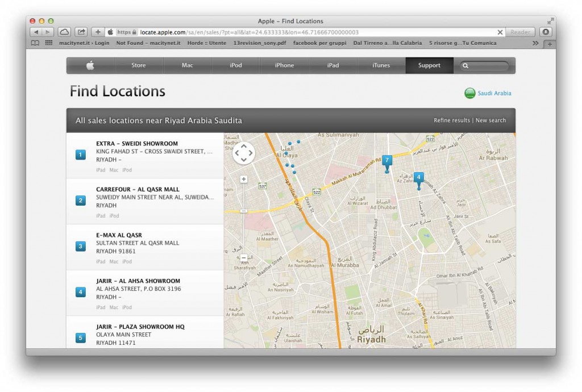Toggle Reader mode in the address bar
Image resolution: width=582 pixels, height=392 pixels.
(x=519, y=32)
